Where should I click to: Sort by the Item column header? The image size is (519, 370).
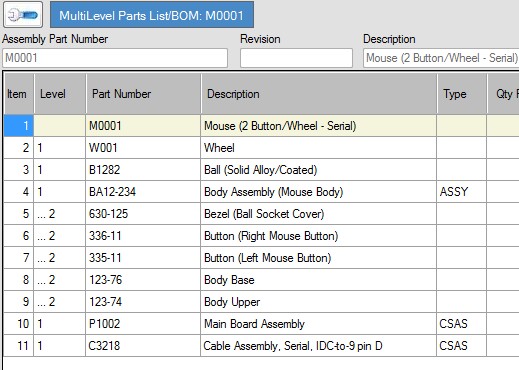click(x=19, y=94)
